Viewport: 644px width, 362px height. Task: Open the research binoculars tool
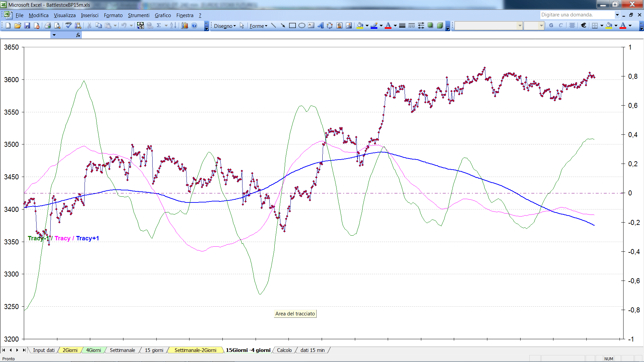coord(78,25)
